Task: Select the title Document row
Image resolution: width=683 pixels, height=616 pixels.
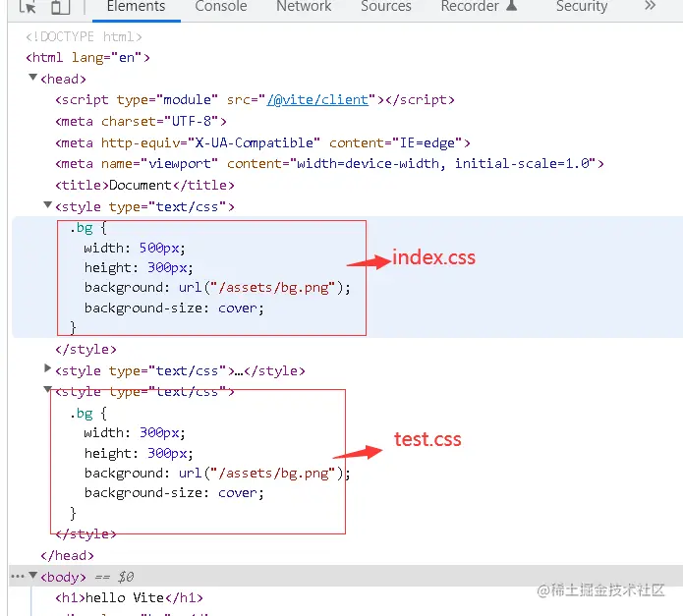Action: coord(144,186)
